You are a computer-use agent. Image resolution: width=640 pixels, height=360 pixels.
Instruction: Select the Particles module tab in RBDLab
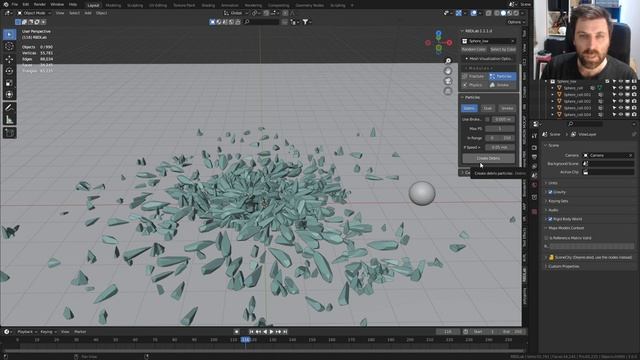(x=502, y=76)
